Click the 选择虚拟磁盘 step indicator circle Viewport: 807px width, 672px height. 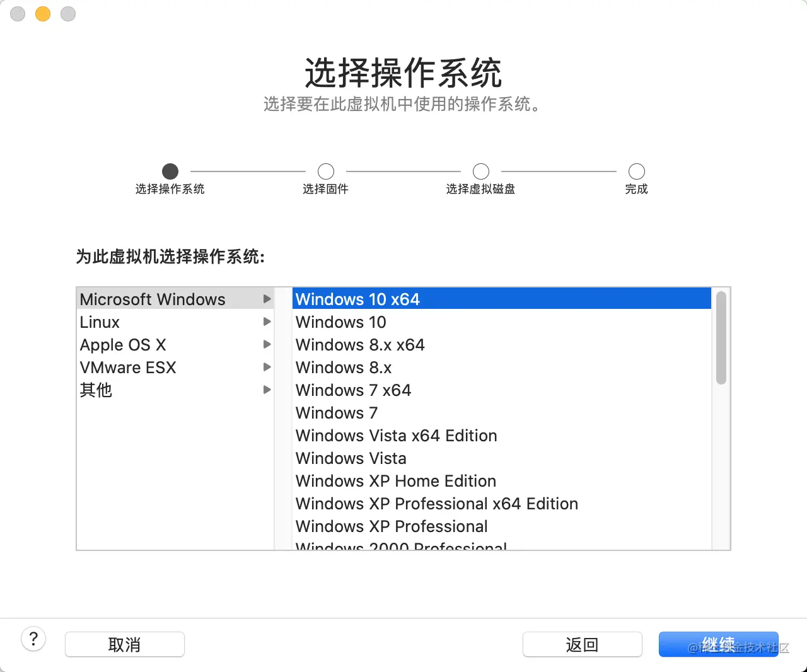[x=481, y=171]
